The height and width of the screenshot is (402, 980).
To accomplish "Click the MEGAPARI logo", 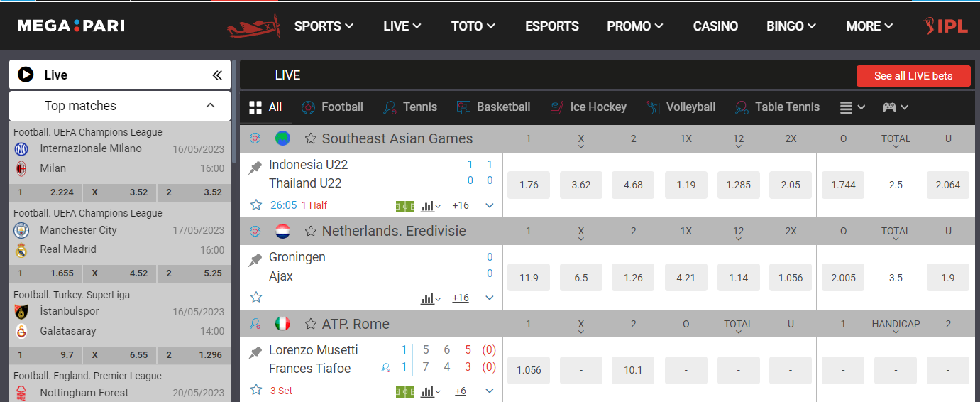I will 71,26.
